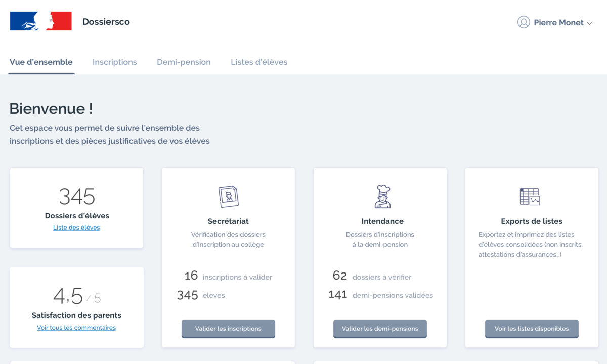This screenshot has height=364, width=607.
Task: Click the French Republic Marianne logo
Action: point(40,21)
